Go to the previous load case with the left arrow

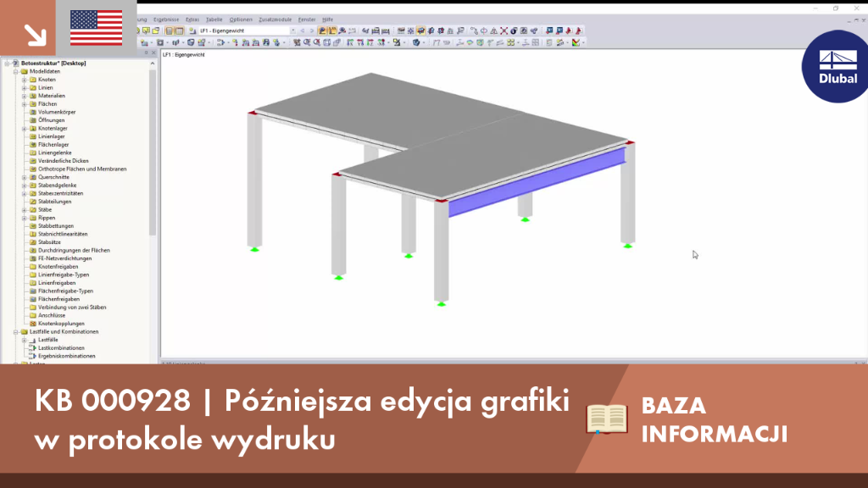coord(303,31)
